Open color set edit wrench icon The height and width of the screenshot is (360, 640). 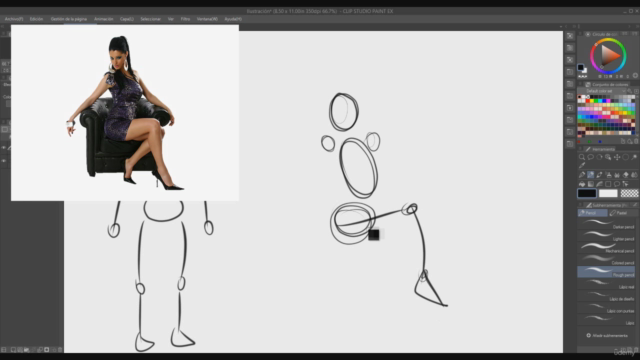[x=630, y=91]
